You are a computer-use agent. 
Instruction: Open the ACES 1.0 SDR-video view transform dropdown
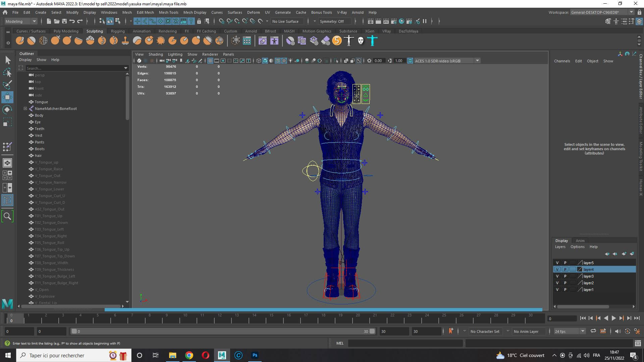coord(477,61)
